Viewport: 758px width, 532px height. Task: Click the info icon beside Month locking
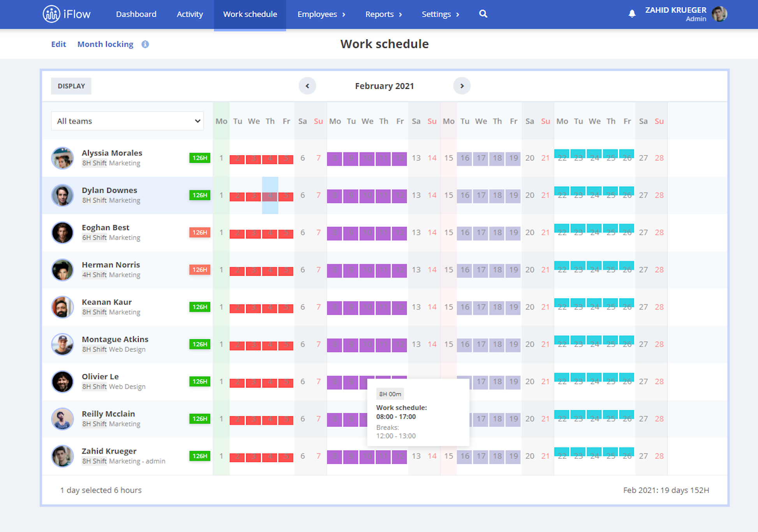coord(145,44)
